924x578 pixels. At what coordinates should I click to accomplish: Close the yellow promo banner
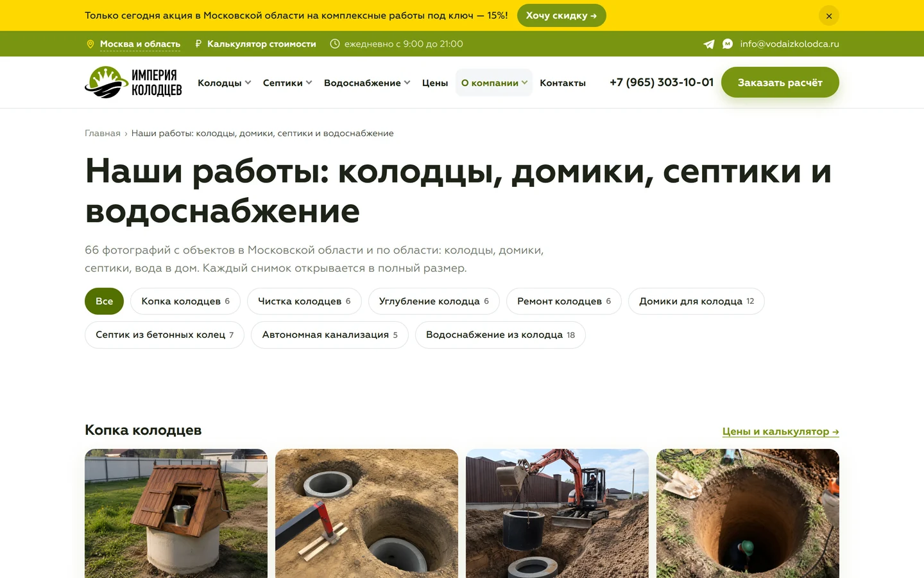[x=829, y=15]
